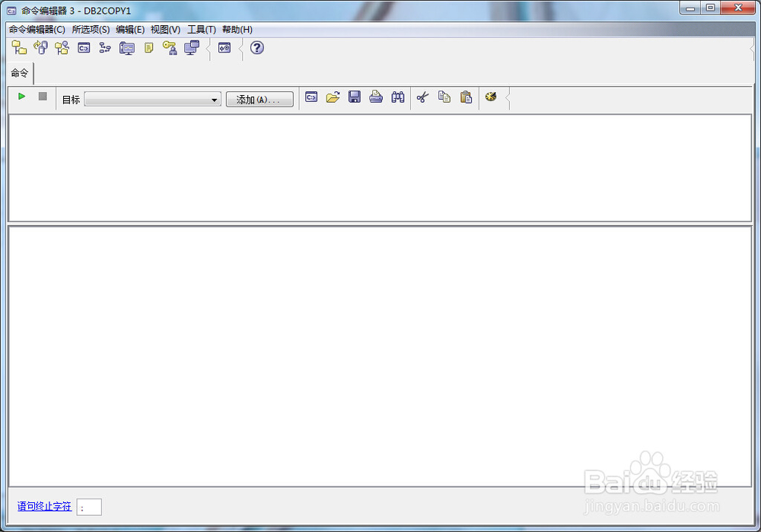Image resolution: width=761 pixels, height=532 pixels.
Task: Click the clipboard paste icon
Action: 466,97
